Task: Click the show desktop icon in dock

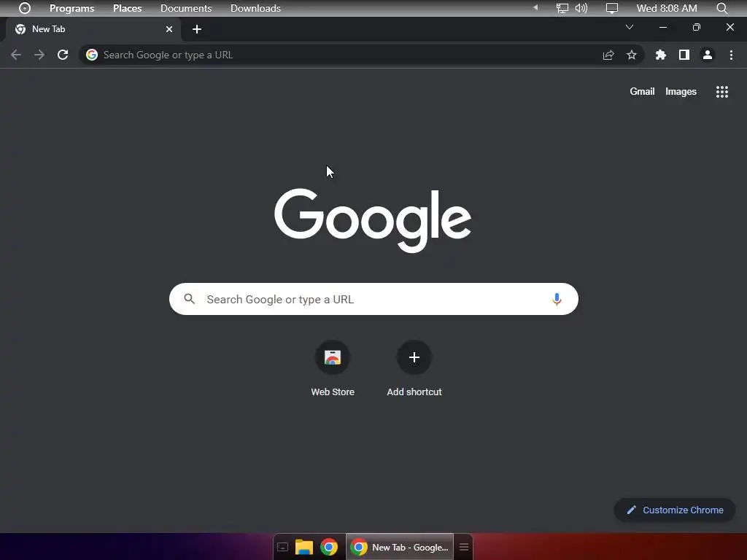Action: click(x=282, y=547)
